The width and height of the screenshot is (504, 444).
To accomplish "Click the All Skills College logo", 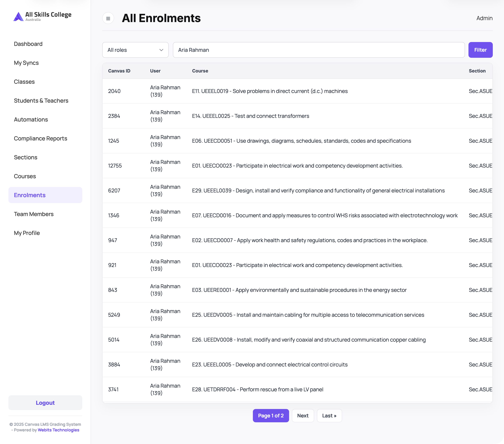I will (x=42, y=16).
